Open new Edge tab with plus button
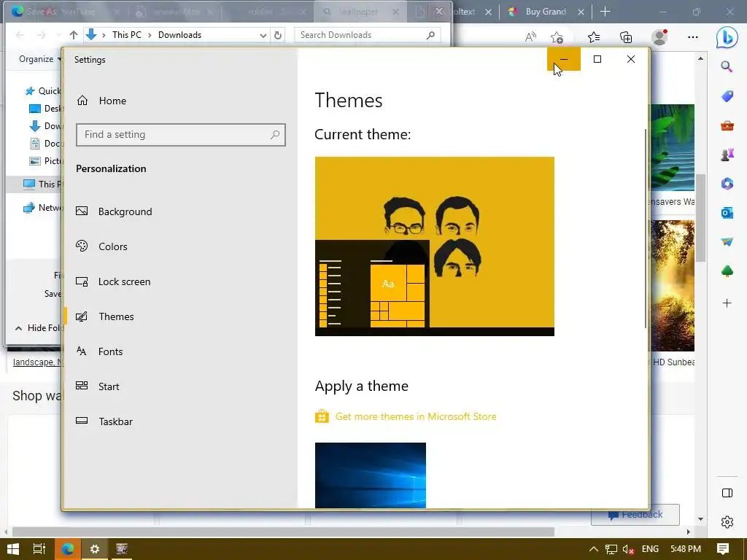Screen dimensions: 747x560 click(605, 12)
